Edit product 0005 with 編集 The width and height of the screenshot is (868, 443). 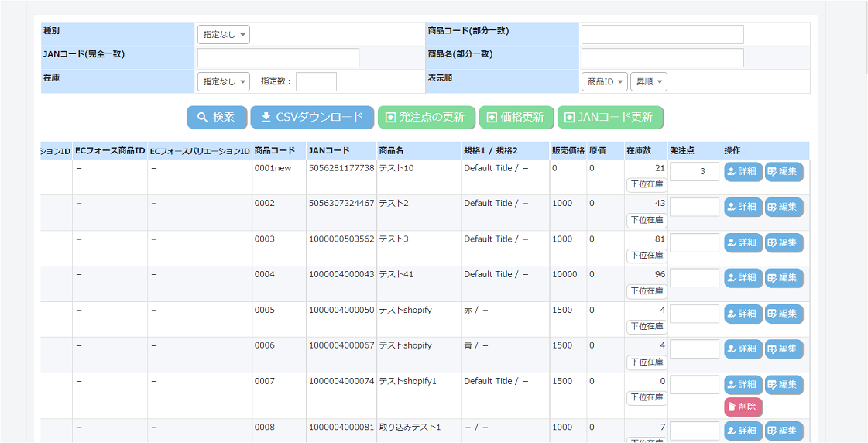784,314
